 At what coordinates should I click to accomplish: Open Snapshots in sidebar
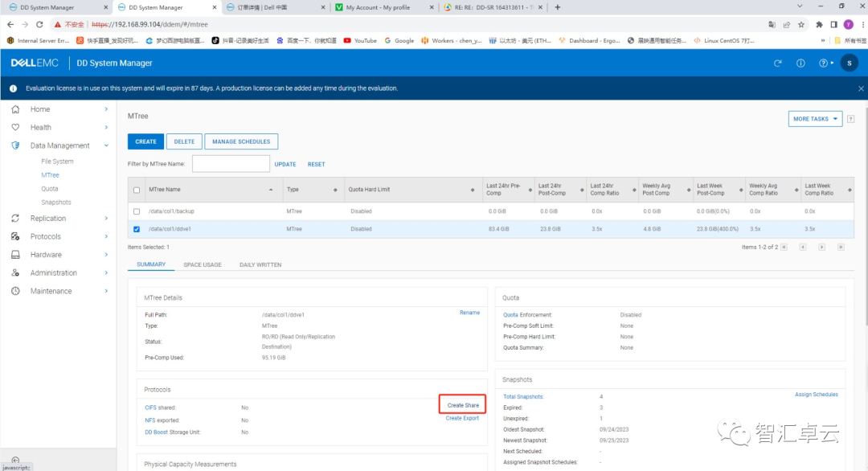click(x=56, y=203)
